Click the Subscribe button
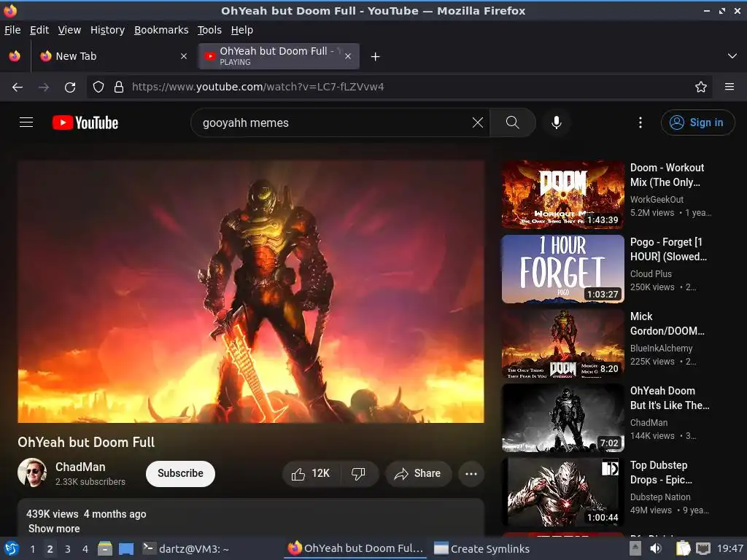Viewport: 747px width, 560px height. tap(181, 473)
